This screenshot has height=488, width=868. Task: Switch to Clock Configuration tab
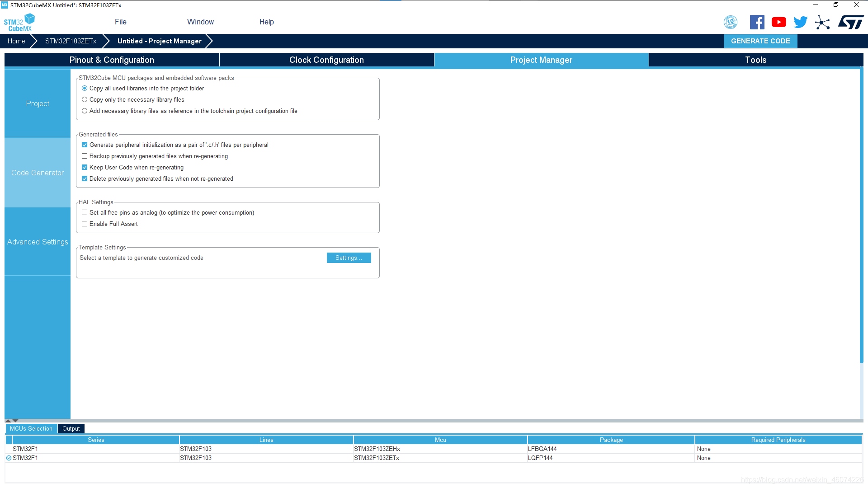tap(326, 60)
